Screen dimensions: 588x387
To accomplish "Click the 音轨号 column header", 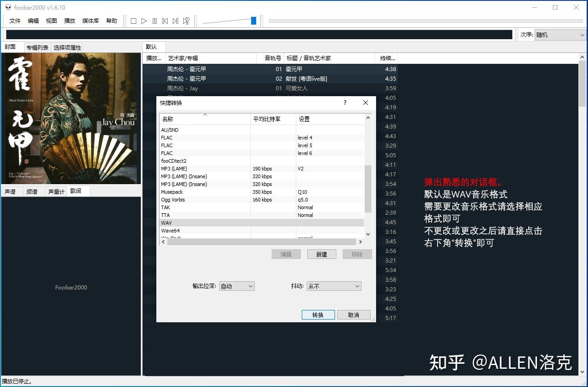I will (270, 58).
